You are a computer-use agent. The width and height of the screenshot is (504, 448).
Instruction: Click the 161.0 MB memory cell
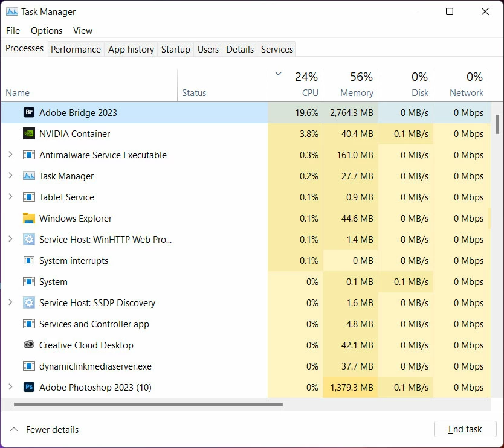click(x=351, y=155)
